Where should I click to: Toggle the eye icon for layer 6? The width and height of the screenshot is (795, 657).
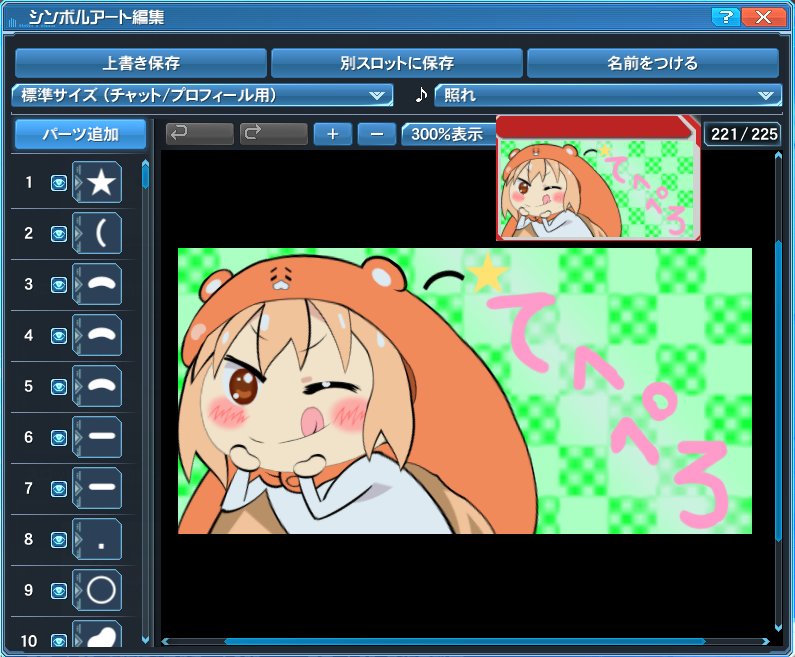59,437
